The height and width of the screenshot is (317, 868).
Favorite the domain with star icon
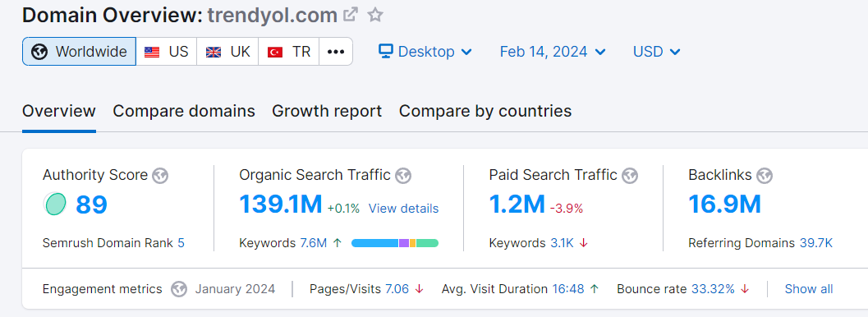[375, 15]
